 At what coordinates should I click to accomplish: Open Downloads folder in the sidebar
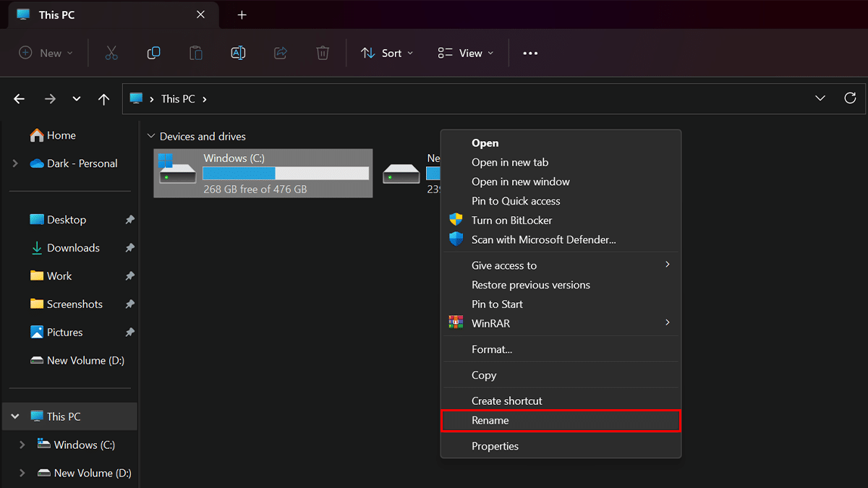(x=73, y=248)
